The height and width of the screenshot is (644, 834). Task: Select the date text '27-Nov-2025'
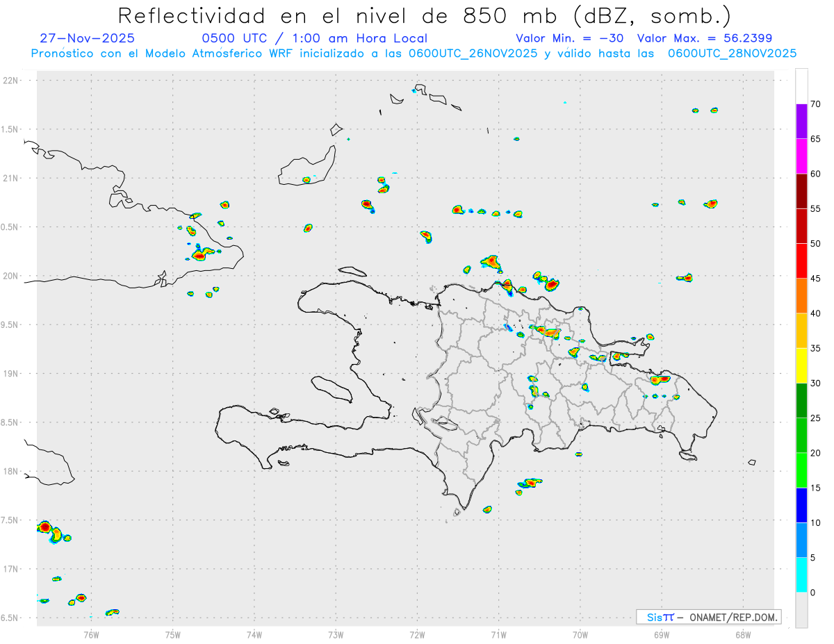tap(88, 38)
